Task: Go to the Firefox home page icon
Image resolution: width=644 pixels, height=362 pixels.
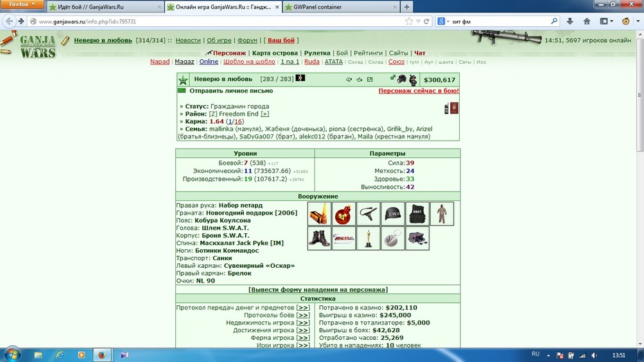Action: pos(587,21)
